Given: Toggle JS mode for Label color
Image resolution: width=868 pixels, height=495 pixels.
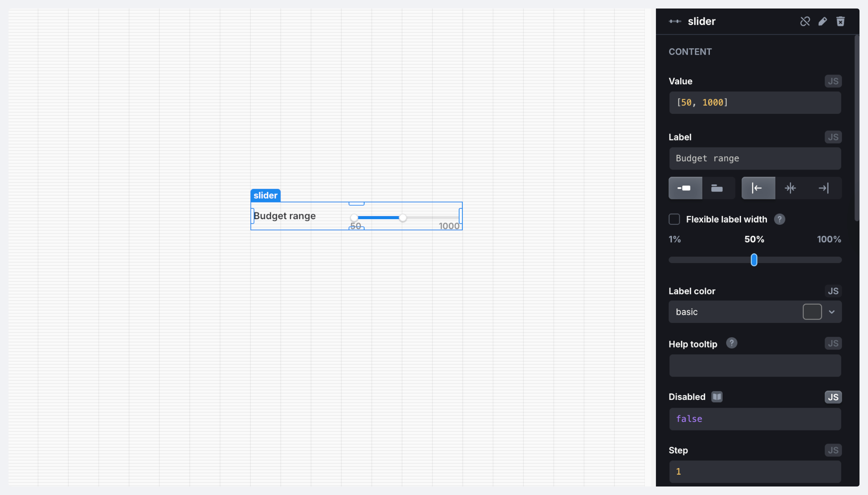Looking at the screenshot, I should point(833,291).
